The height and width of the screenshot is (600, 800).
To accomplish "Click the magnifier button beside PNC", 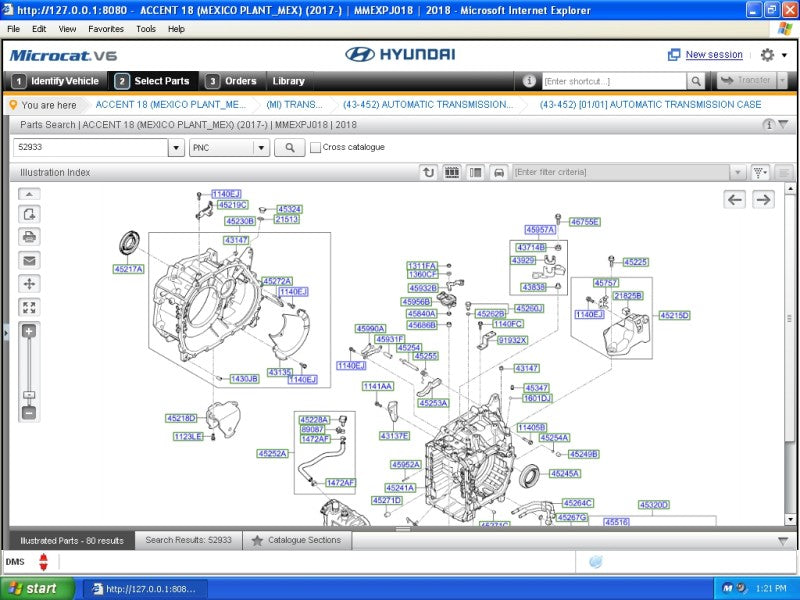I will (289, 148).
